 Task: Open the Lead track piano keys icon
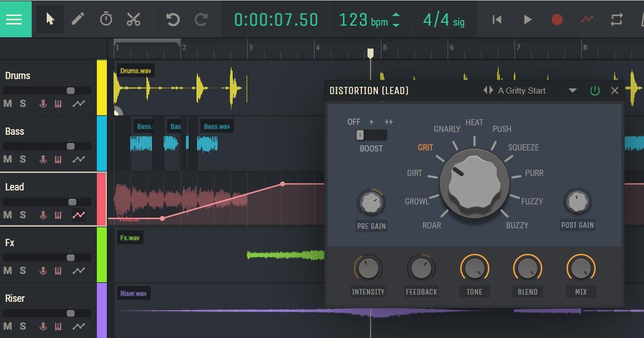click(x=58, y=215)
